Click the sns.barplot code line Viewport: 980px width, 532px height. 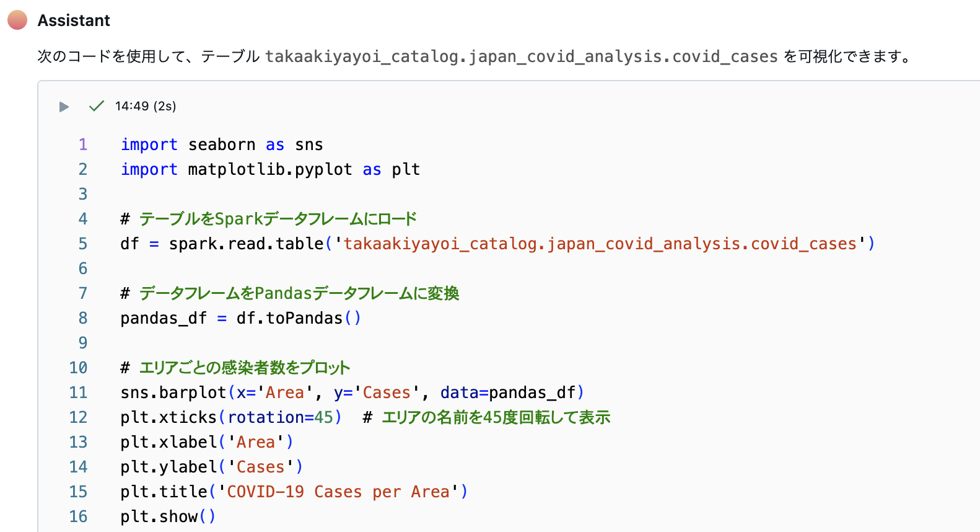point(352,392)
